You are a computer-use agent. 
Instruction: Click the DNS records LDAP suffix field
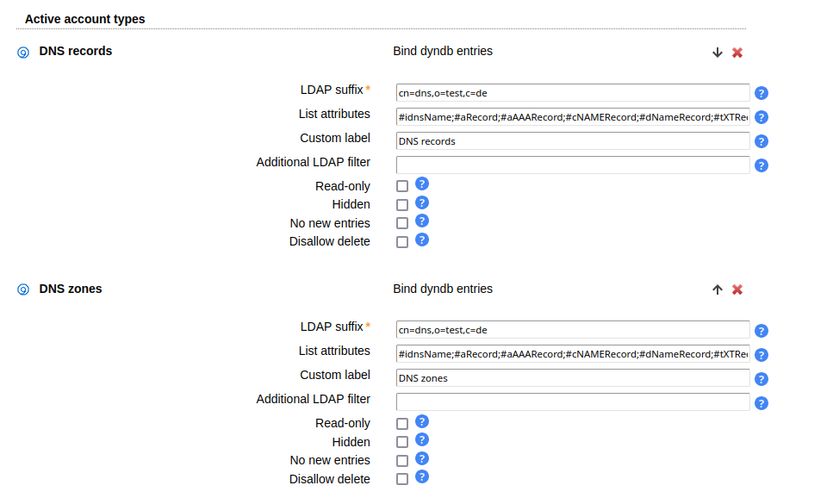pyautogui.click(x=572, y=93)
